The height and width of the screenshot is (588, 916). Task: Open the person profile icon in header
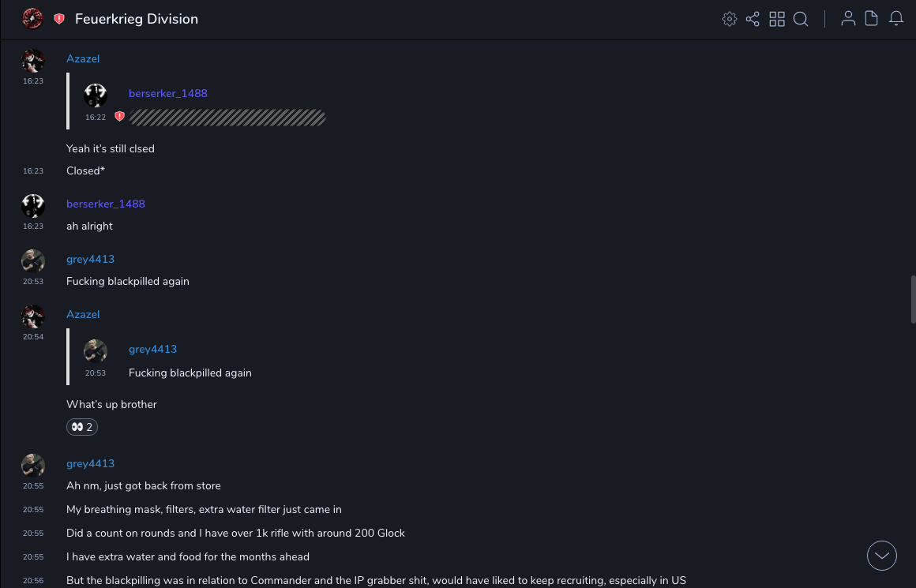click(x=848, y=19)
